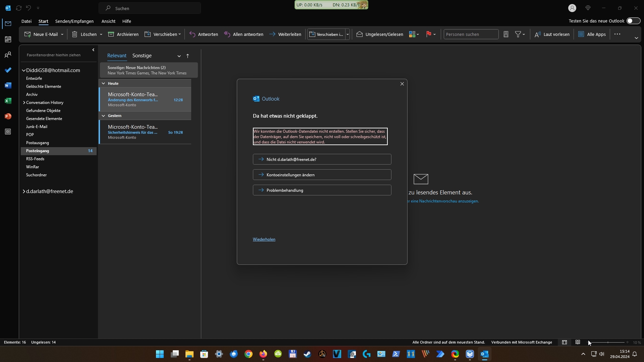644x362 pixels.
Task: Click the Archivieren toolbar button
Action: point(123,34)
